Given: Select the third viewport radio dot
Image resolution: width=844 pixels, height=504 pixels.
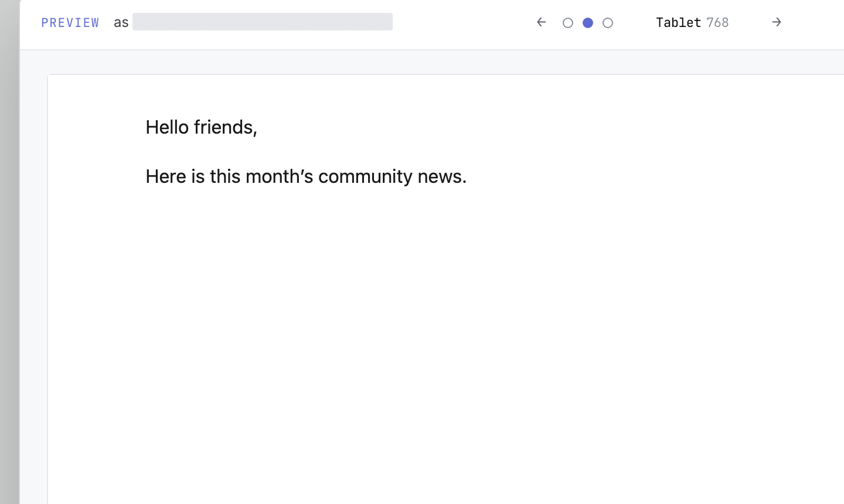Looking at the screenshot, I should coord(608,23).
